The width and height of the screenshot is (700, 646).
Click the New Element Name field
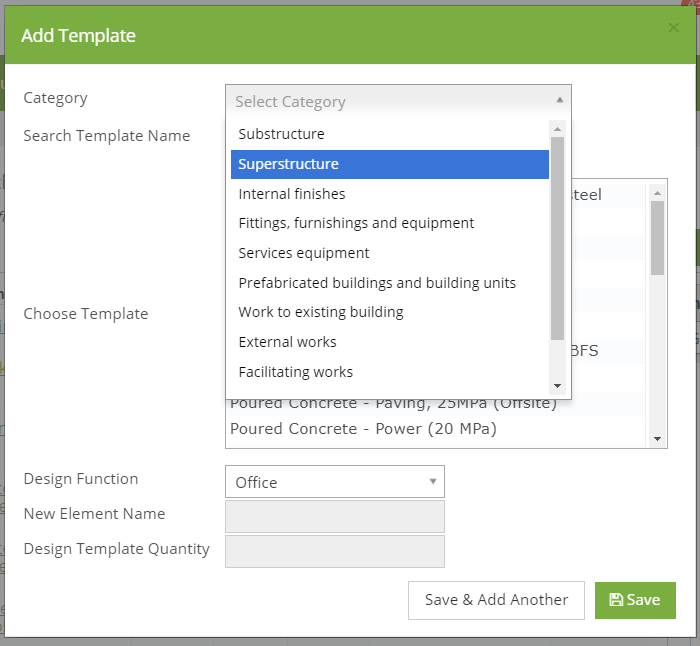click(x=335, y=517)
